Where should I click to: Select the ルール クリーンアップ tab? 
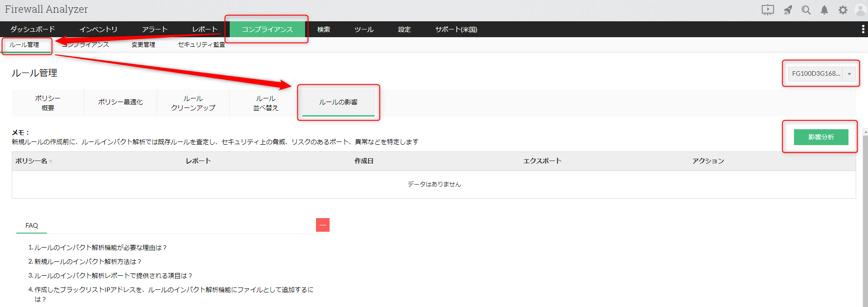coord(193,103)
